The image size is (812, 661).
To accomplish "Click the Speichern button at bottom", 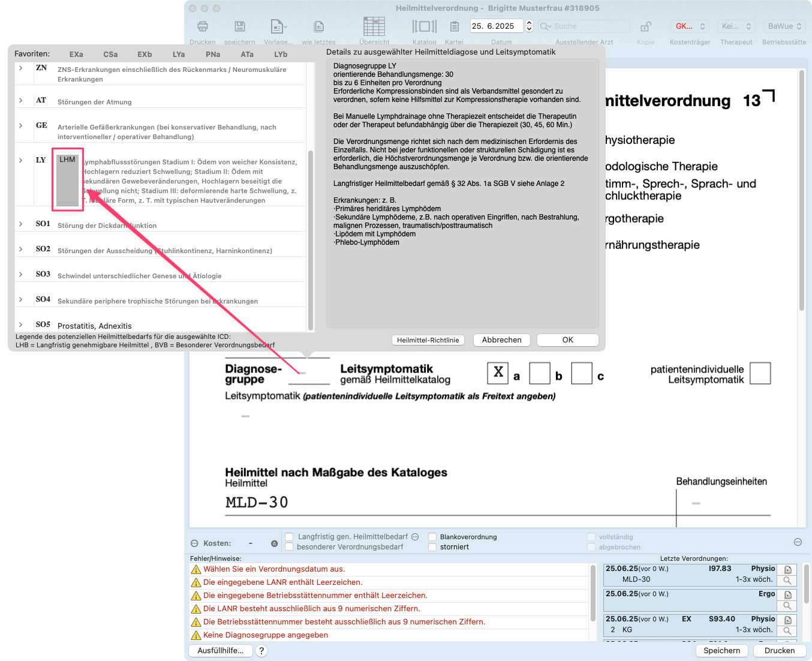I will (722, 651).
